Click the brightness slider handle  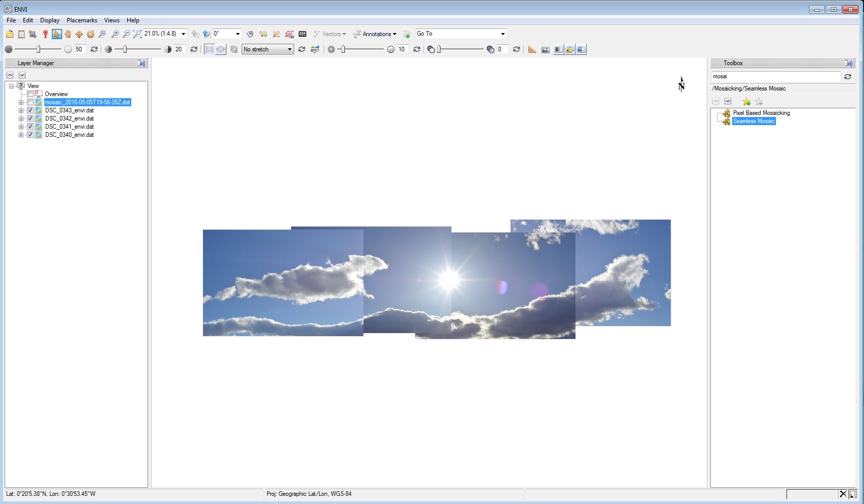(39, 49)
